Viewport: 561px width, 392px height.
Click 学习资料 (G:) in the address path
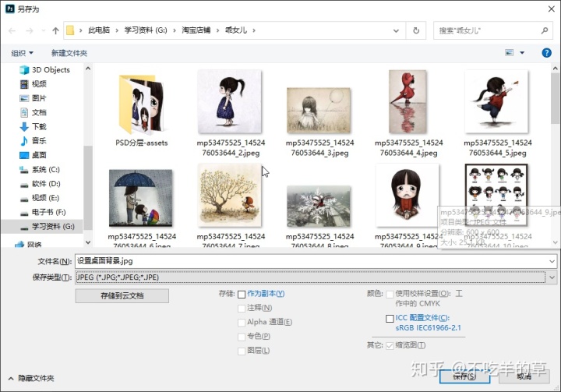coord(145,30)
